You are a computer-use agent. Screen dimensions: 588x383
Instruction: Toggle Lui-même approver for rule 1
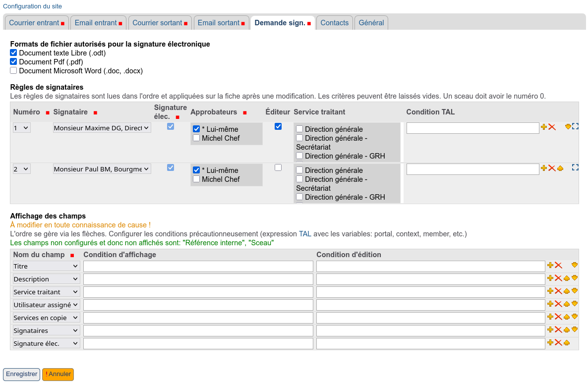click(x=196, y=129)
